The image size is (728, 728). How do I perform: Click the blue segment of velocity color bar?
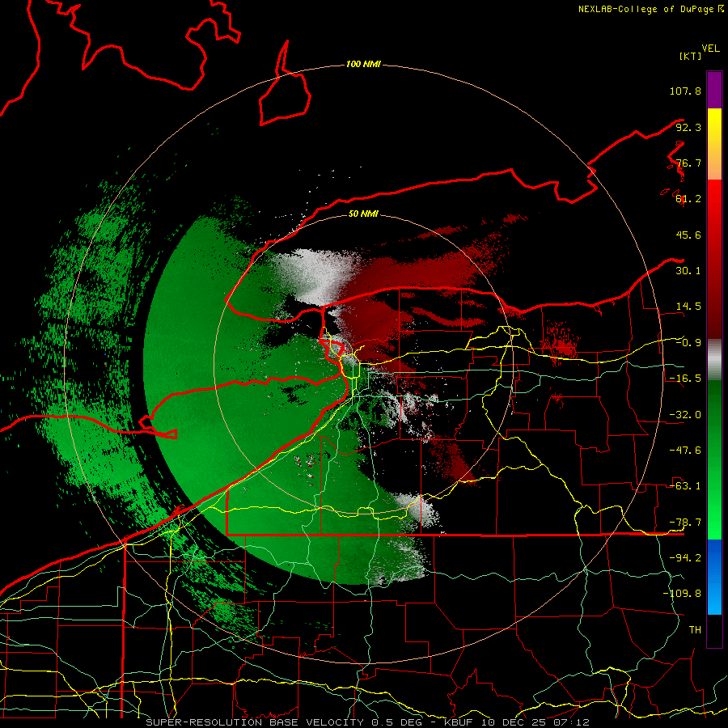714,577
